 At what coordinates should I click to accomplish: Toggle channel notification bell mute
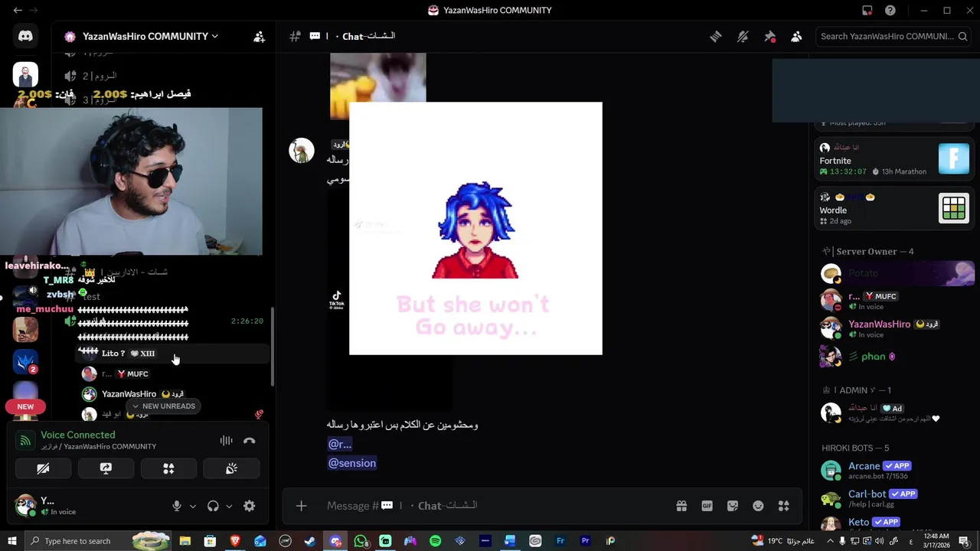(x=743, y=36)
